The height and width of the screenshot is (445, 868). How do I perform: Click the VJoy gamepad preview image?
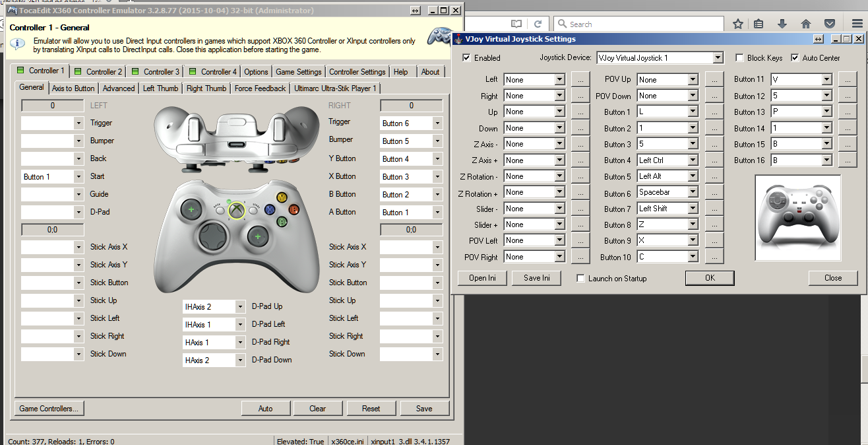click(797, 219)
